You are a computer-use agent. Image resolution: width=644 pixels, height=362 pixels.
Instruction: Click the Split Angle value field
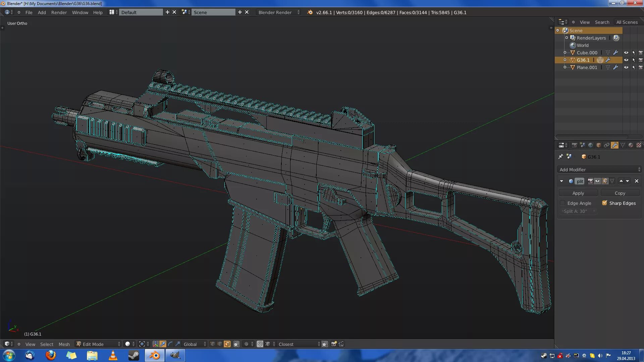(x=578, y=211)
